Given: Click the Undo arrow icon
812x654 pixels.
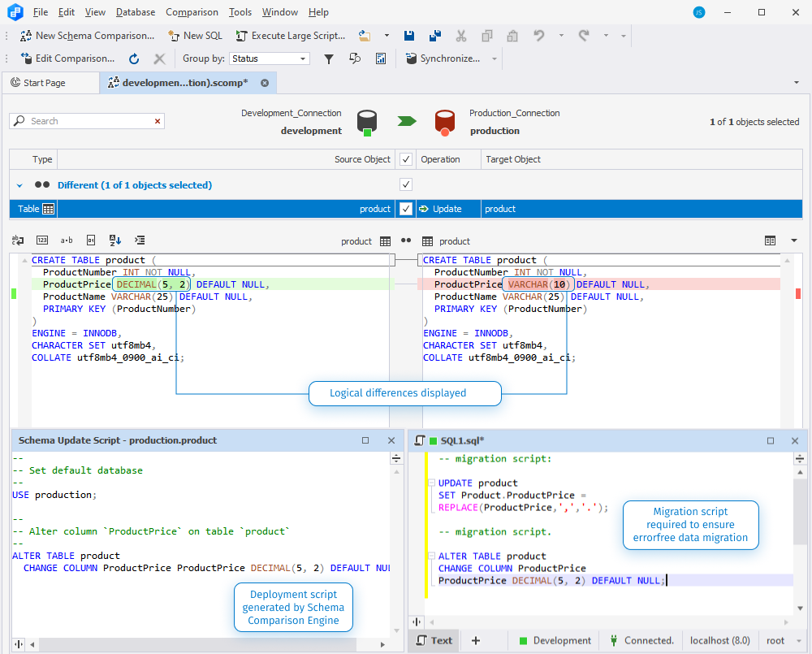Looking at the screenshot, I should coord(539,35).
